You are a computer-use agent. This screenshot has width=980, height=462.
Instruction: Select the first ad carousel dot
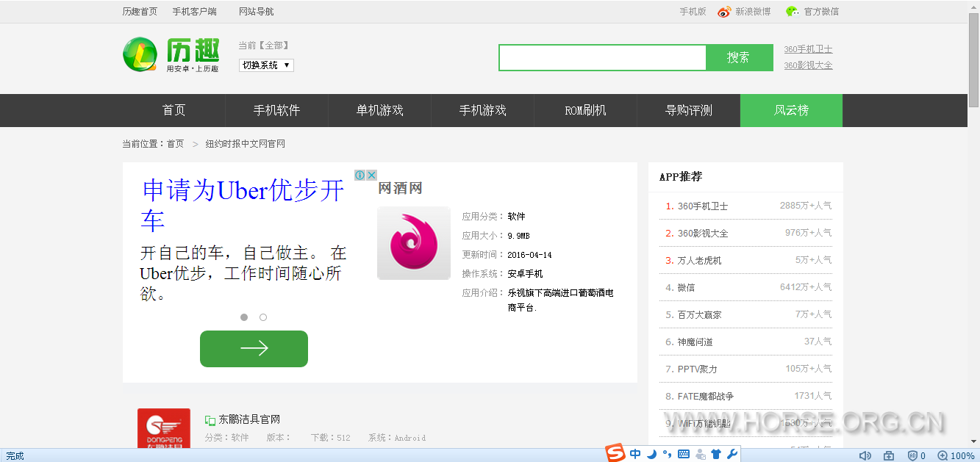click(244, 317)
